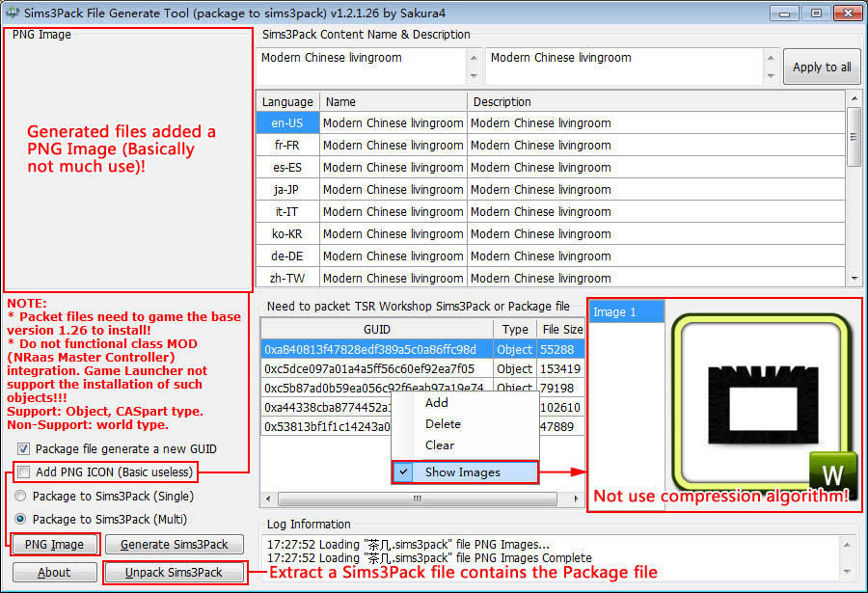Click the Unpack Sims3Pack button
The height and width of the screenshot is (593, 868).
[x=174, y=572]
